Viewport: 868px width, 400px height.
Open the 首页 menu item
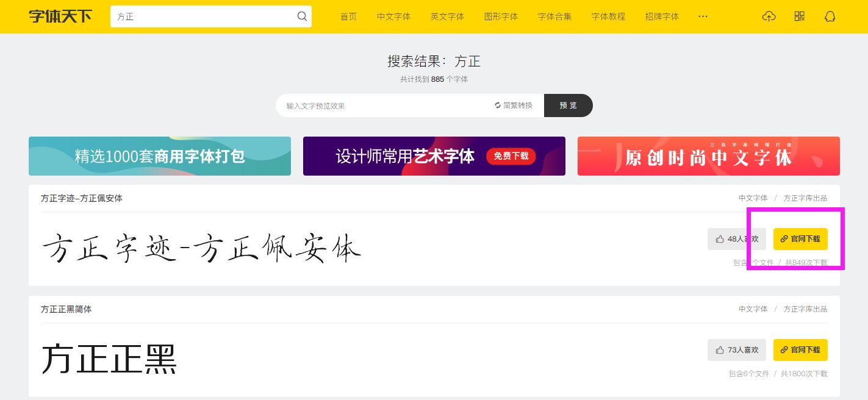click(348, 16)
